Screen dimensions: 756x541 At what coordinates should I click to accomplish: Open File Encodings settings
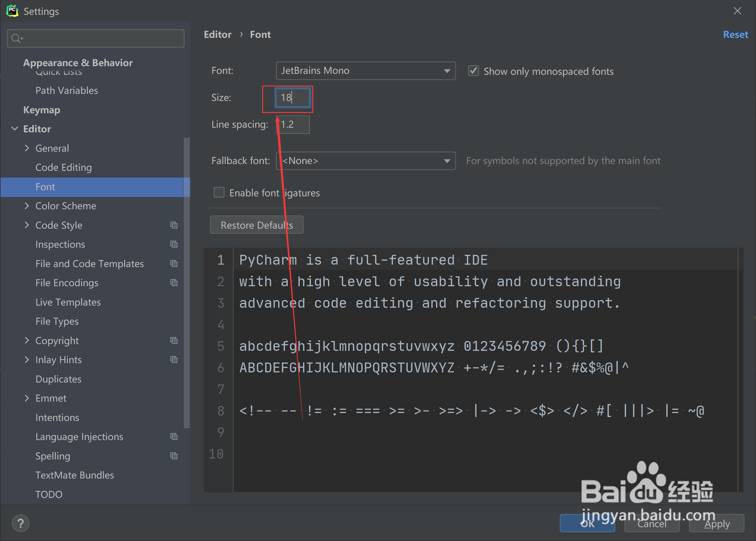(67, 283)
